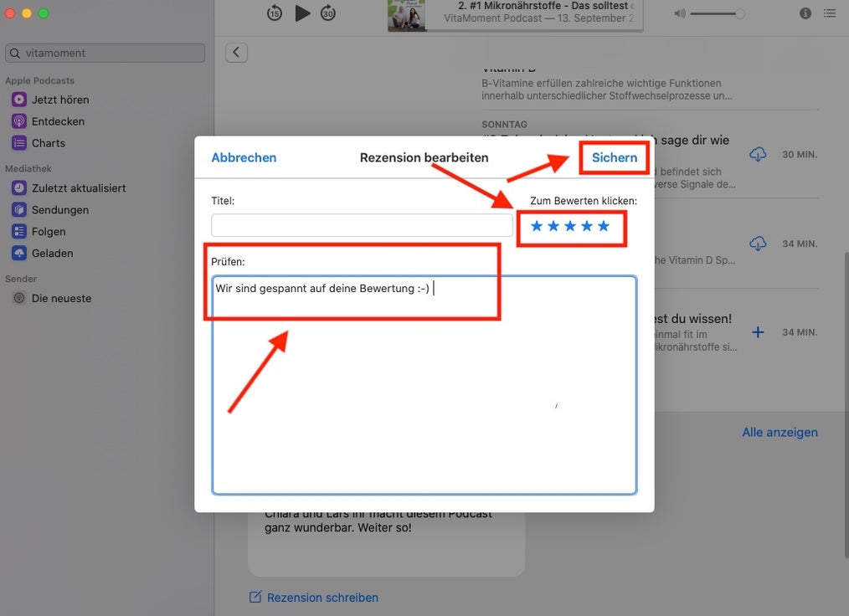The width and height of the screenshot is (849, 616).
Task: Select Entdecken in the sidebar
Action: (x=58, y=121)
